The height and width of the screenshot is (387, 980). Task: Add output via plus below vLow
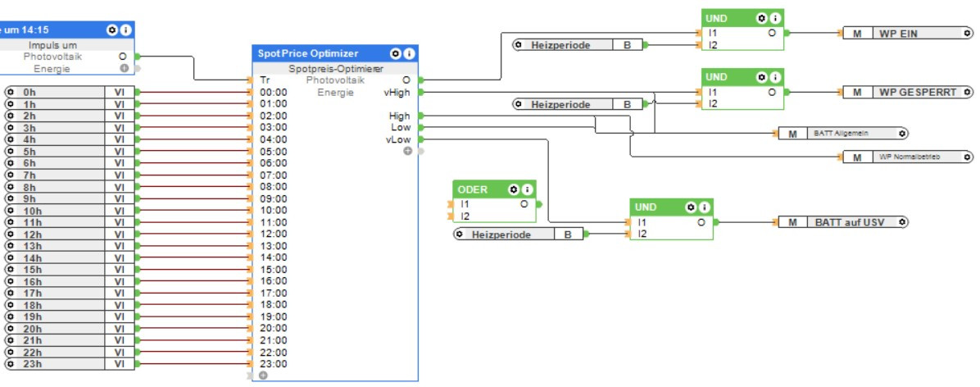[407, 151]
